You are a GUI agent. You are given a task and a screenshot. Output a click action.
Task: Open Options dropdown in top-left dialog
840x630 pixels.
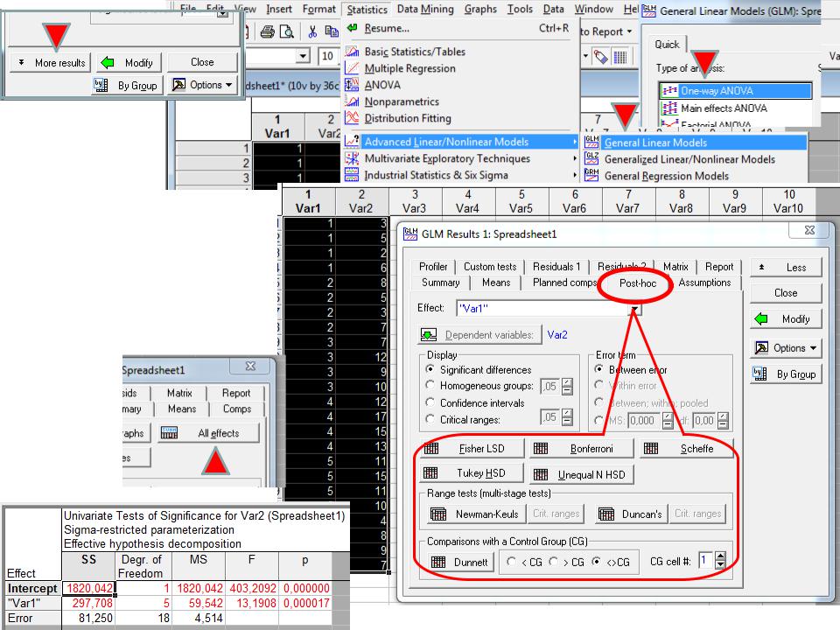pos(202,85)
